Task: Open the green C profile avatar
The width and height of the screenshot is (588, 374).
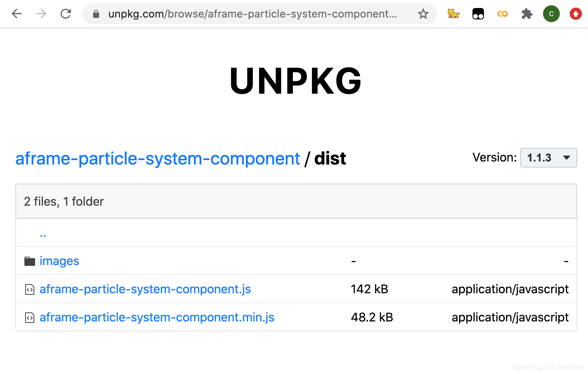Action: coord(551,14)
